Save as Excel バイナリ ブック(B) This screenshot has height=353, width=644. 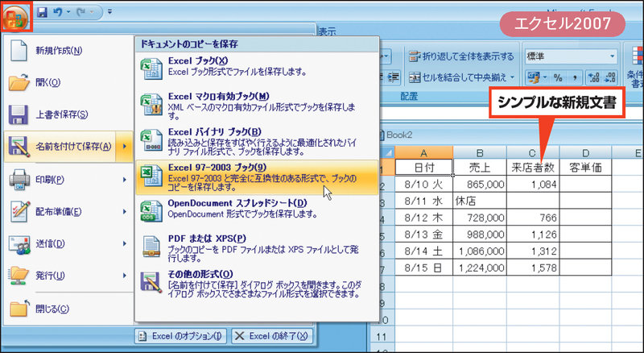(x=257, y=141)
